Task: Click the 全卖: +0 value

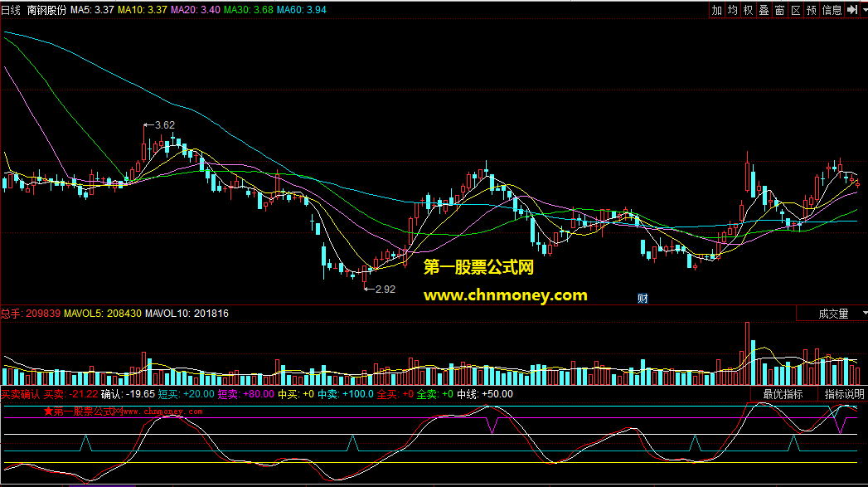Action: coord(434,394)
